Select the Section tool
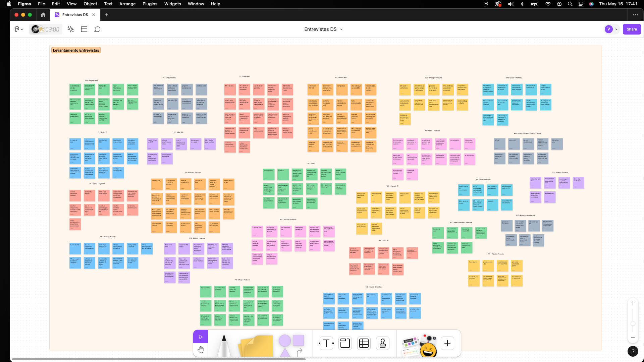Viewport: 644px width, 362px height. (x=345, y=343)
